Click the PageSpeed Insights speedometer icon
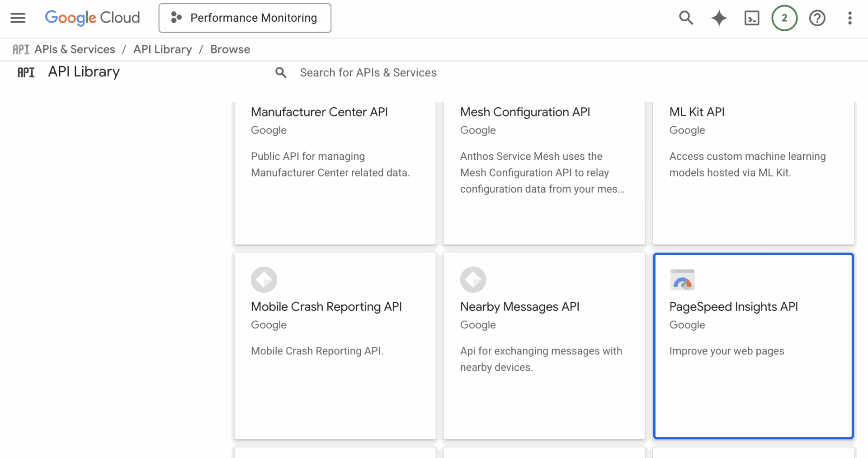 click(682, 280)
